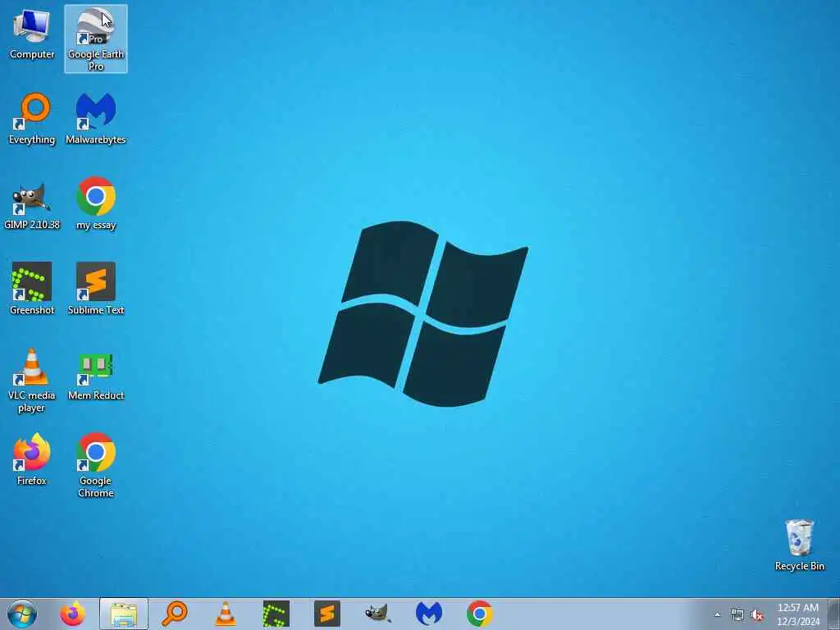
Task: Launch Everything search from the taskbar
Action: 175,614
